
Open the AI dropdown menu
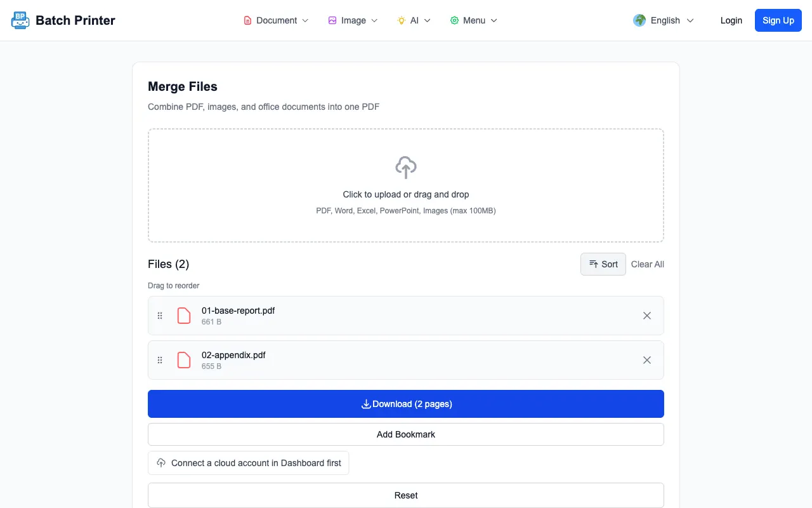(414, 20)
